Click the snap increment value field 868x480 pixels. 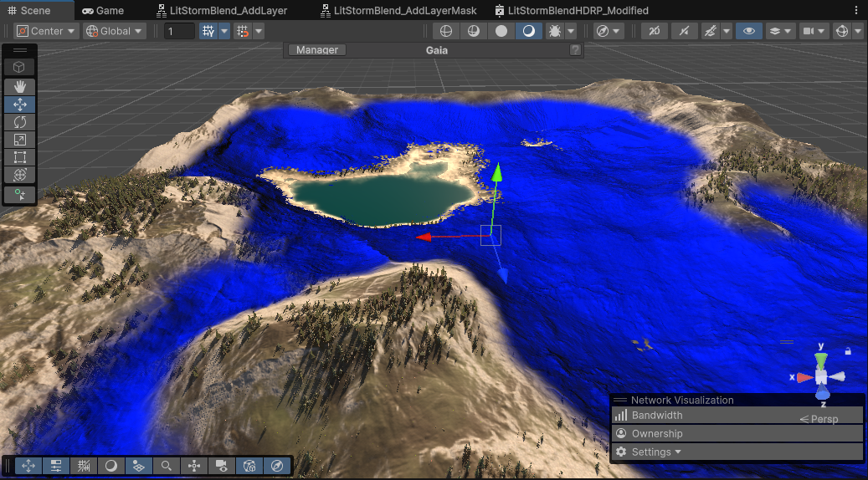pos(179,31)
